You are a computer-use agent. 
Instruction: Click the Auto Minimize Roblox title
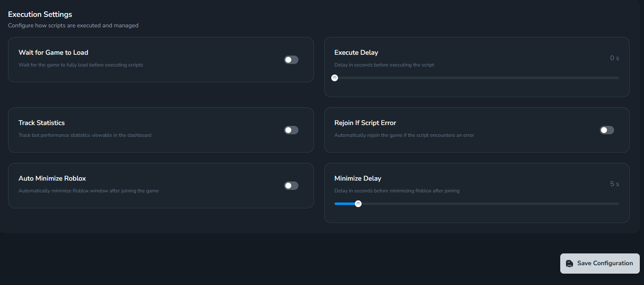click(x=52, y=178)
